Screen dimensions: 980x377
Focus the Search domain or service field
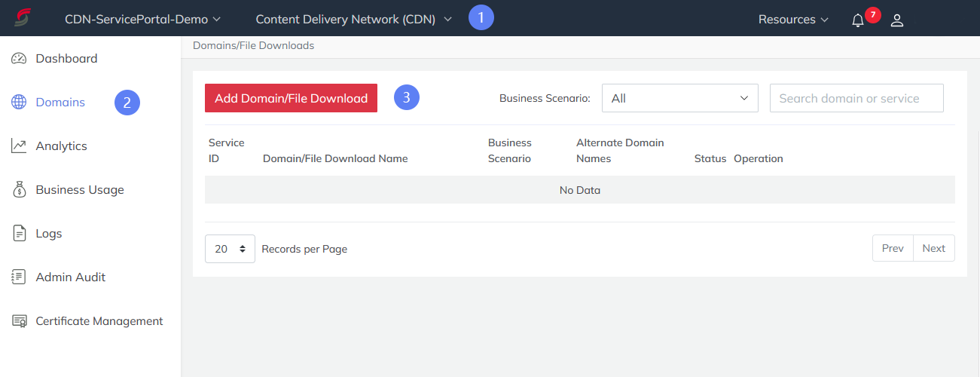[x=856, y=98]
